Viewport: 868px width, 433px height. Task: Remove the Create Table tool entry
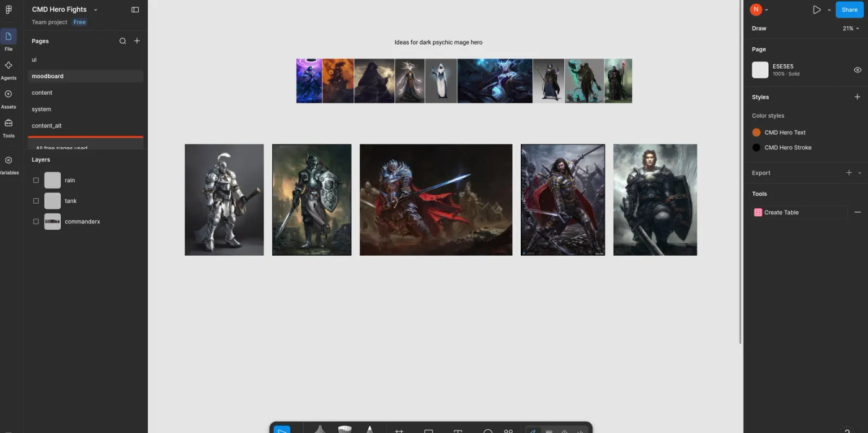857,212
